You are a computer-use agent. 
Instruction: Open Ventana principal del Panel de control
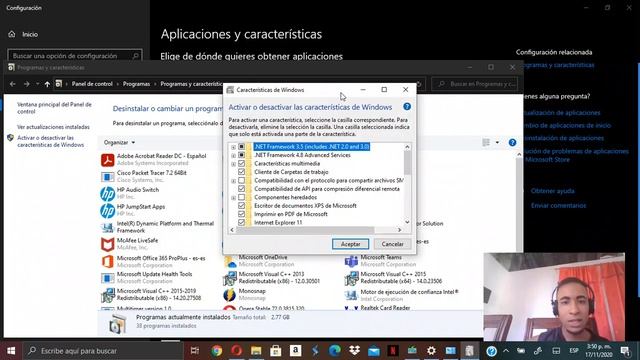pos(54,108)
